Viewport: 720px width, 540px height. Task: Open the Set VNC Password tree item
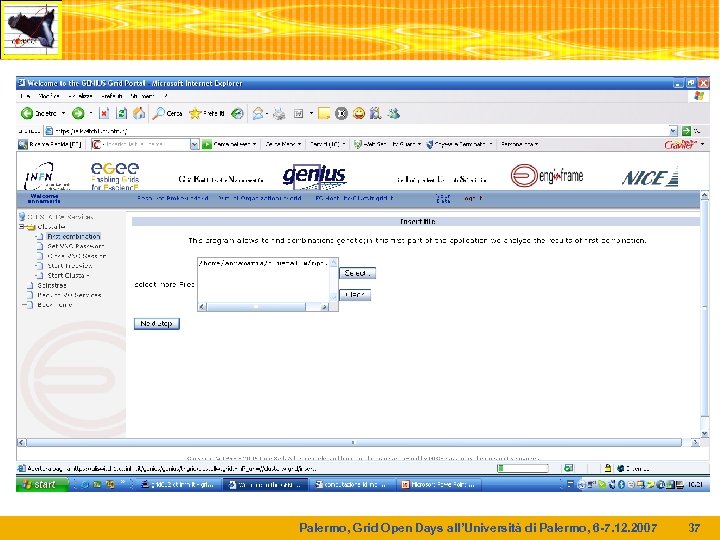point(76,246)
